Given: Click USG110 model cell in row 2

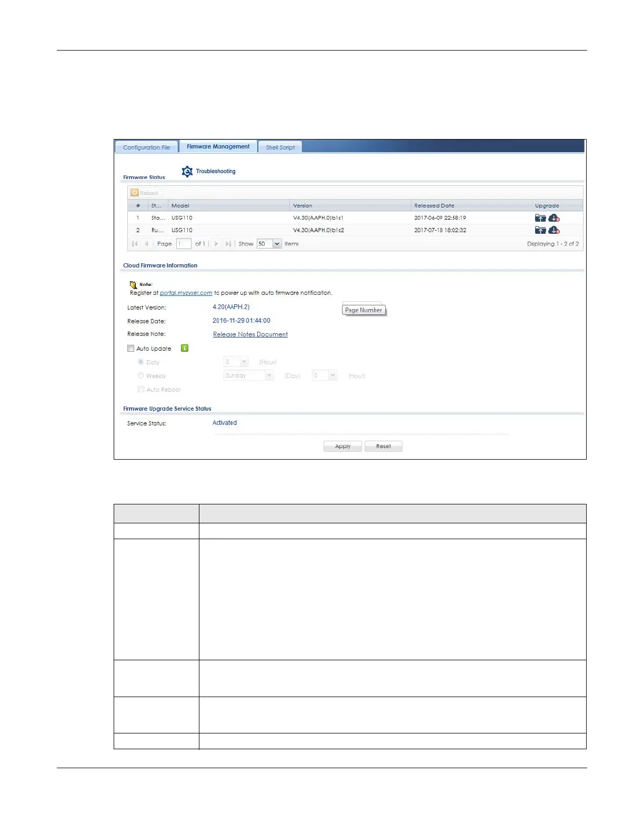Looking at the screenshot, I should (x=182, y=230).
